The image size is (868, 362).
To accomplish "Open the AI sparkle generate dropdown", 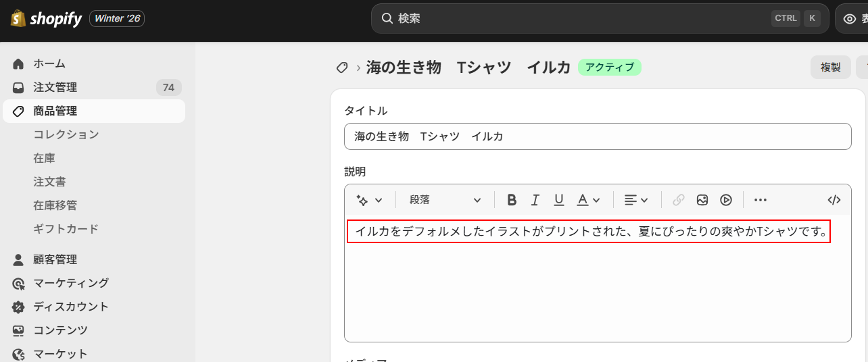I will click(370, 200).
